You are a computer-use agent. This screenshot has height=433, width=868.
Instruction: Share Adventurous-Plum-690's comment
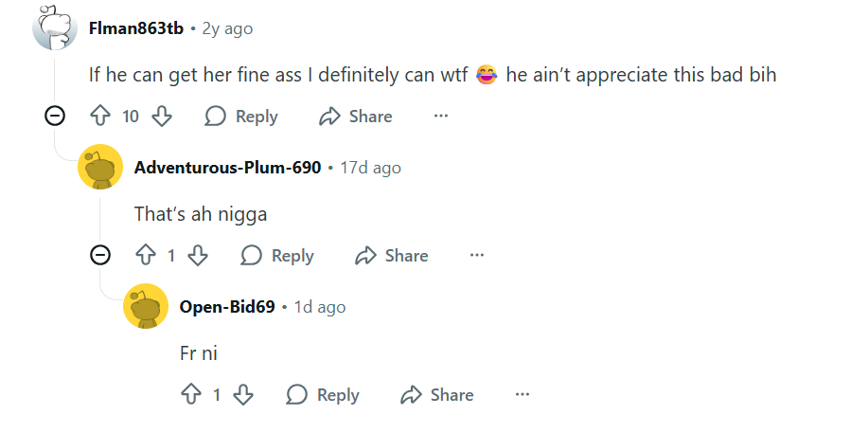(x=392, y=256)
